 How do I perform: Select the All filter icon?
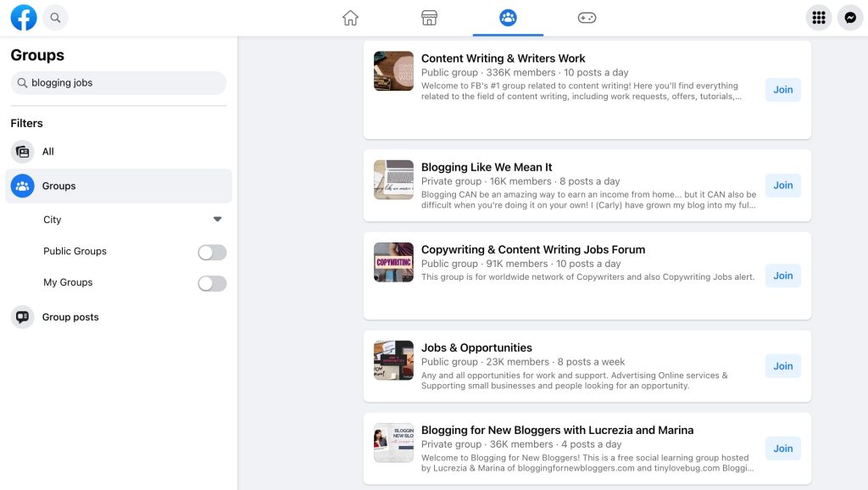coord(22,151)
